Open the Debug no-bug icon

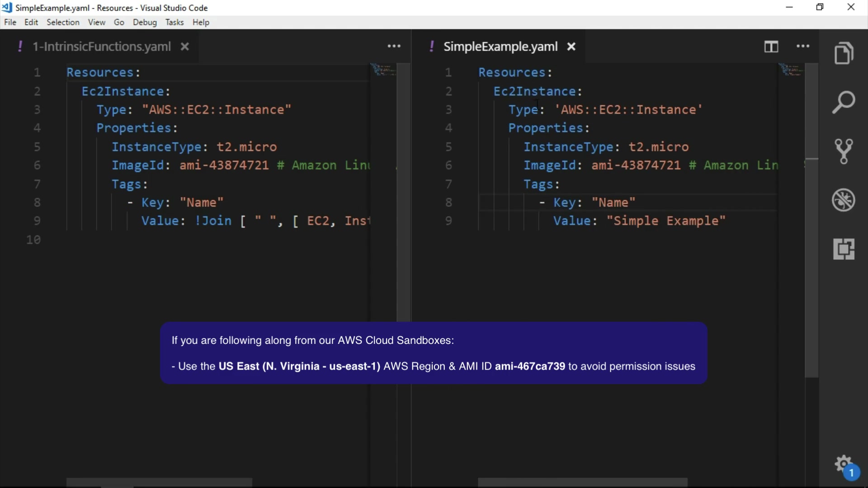(844, 200)
